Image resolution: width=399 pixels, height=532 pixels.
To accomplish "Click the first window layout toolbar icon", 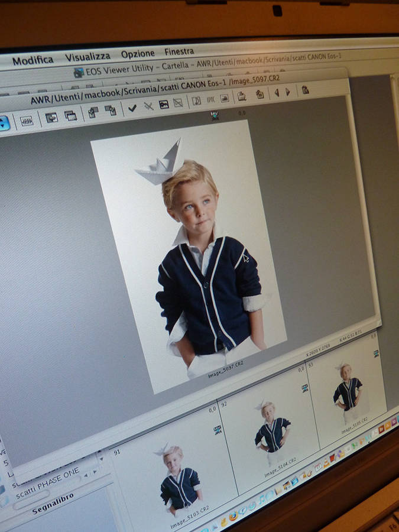I will (x=52, y=117).
